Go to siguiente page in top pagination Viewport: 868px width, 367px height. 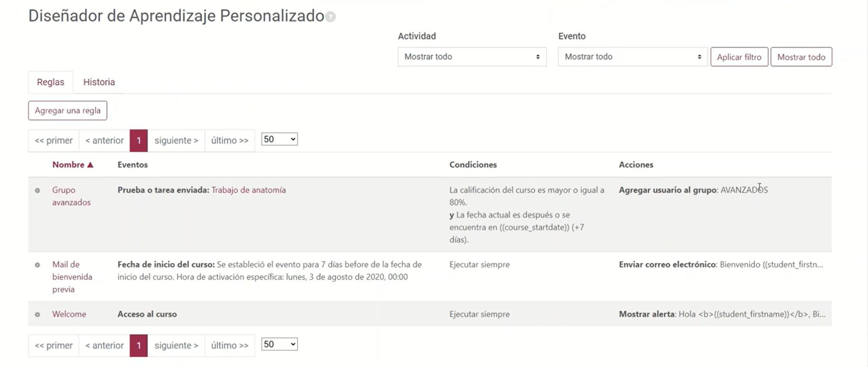pos(176,141)
